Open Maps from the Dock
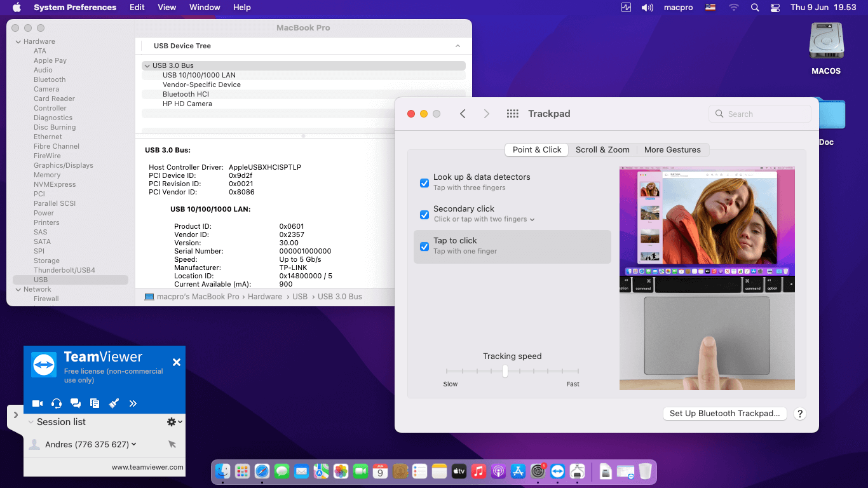868x488 pixels. point(321,471)
